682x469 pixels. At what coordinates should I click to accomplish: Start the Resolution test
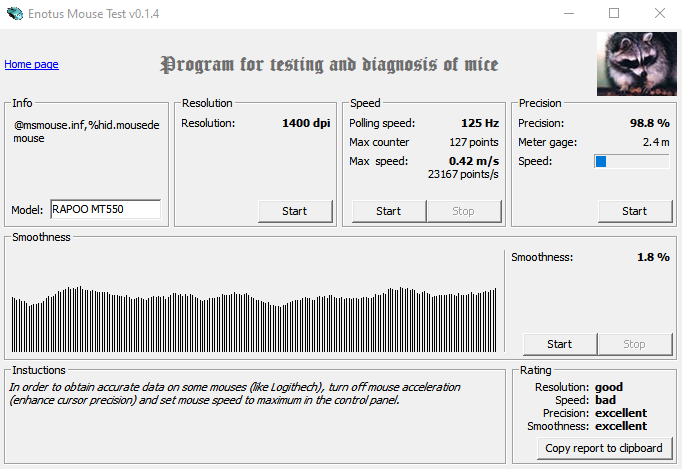294,211
